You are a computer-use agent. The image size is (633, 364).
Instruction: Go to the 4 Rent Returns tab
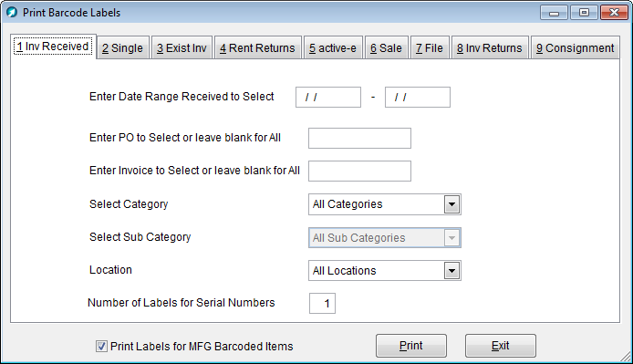[257, 48]
